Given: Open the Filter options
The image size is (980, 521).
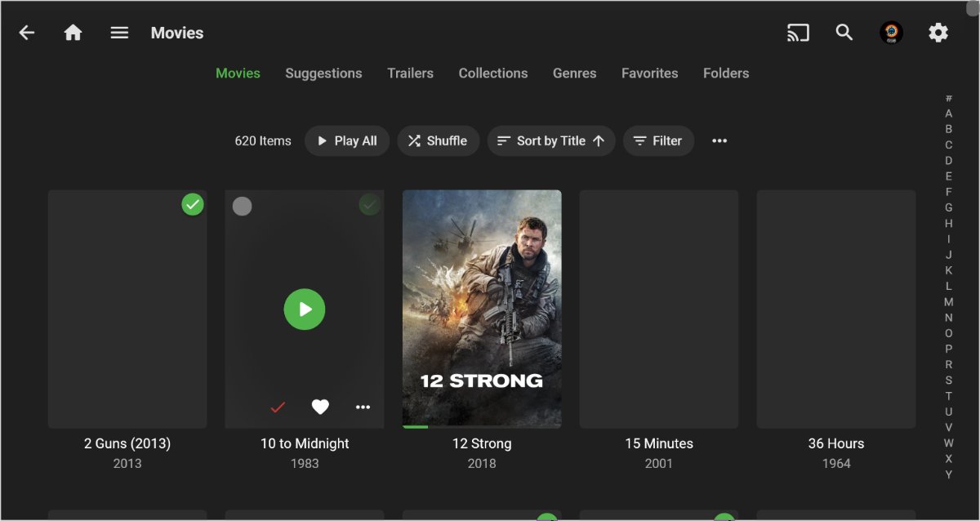Looking at the screenshot, I should (x=658, y=140).
